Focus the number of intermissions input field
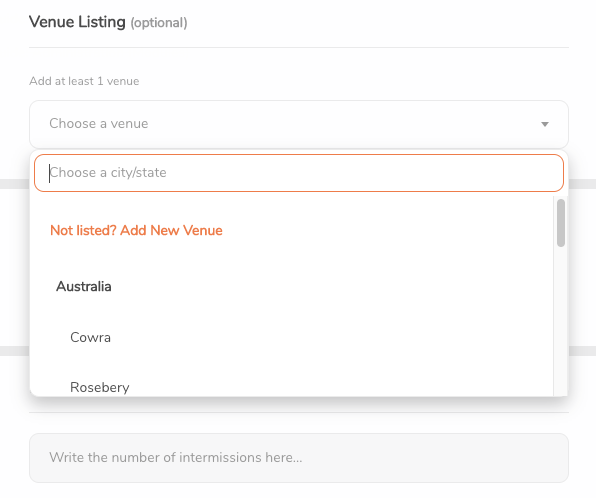Viewport: 596px width, 498px height. (299, 458)
